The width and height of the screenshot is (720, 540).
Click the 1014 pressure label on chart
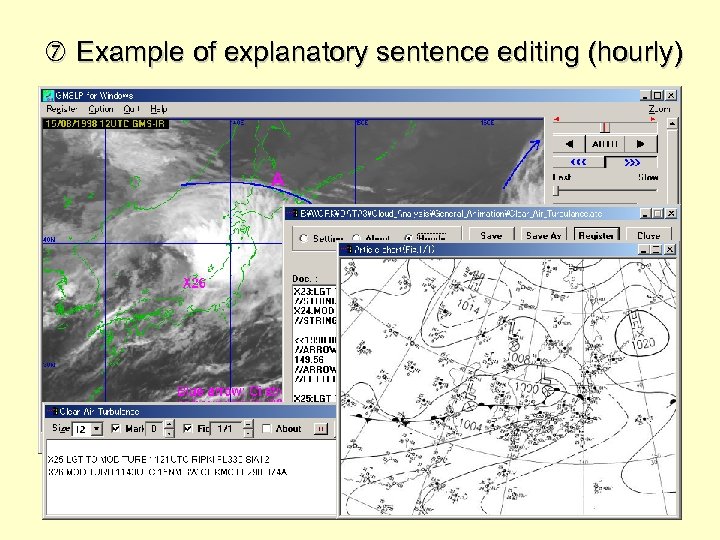pos(468,305)
